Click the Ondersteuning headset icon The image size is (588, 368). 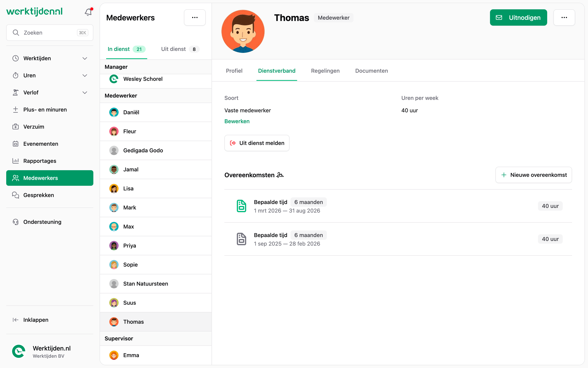[16, 222]
